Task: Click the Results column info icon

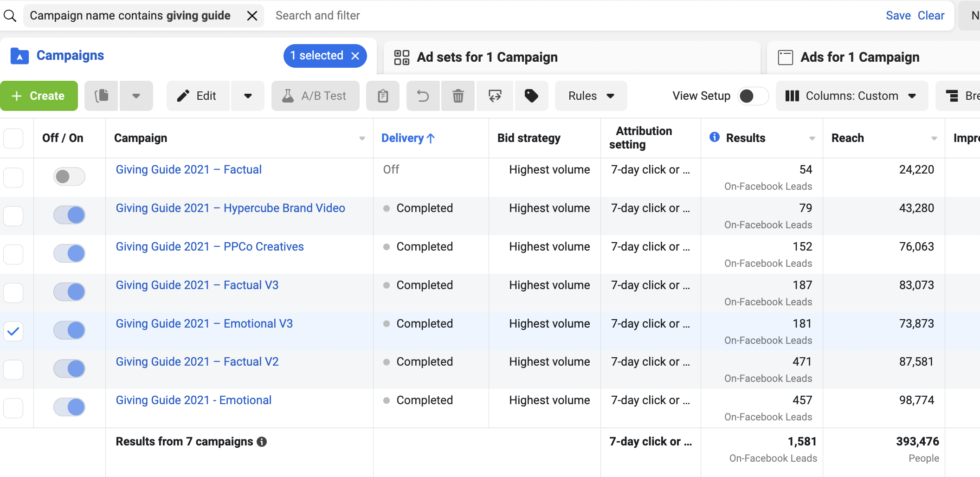Action: (715, 137)
